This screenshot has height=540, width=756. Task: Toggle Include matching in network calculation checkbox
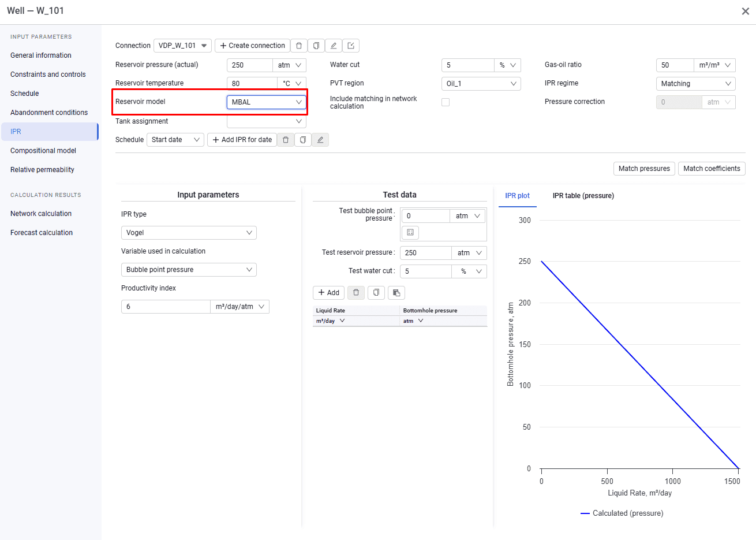[446, 102]
